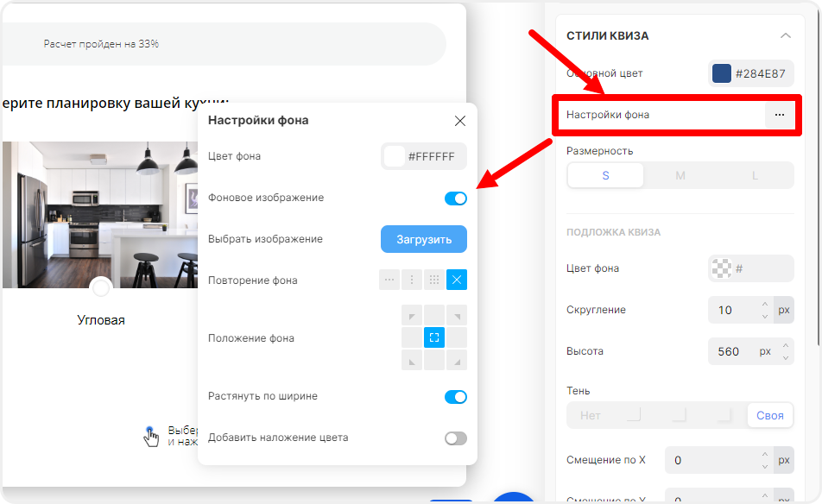Collapse the СТИЛИ КВИЗА section chevron
Image resolution: width=822 pixels, height=504 pixels.
coord(786,35)
